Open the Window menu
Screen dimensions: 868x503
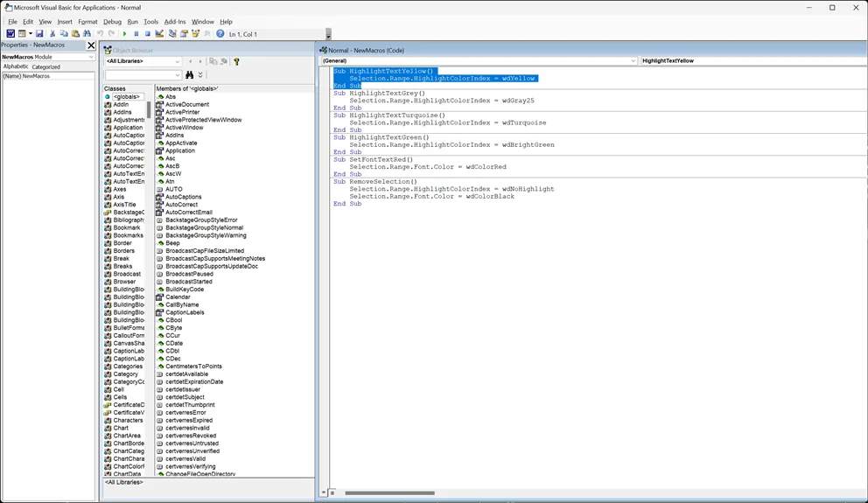pyautogui.click(x=203, y=22)
